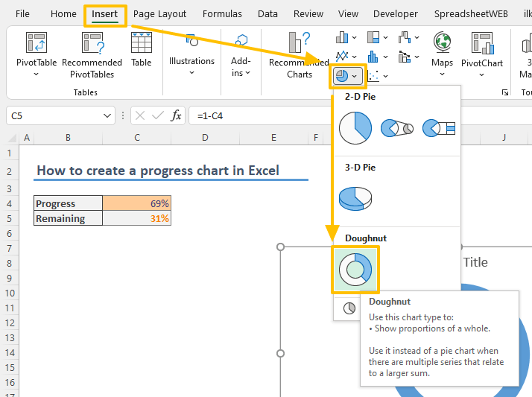The image size is (532, 397).
Task: Open the Maps chart button
Action: [x=442, y=54]
